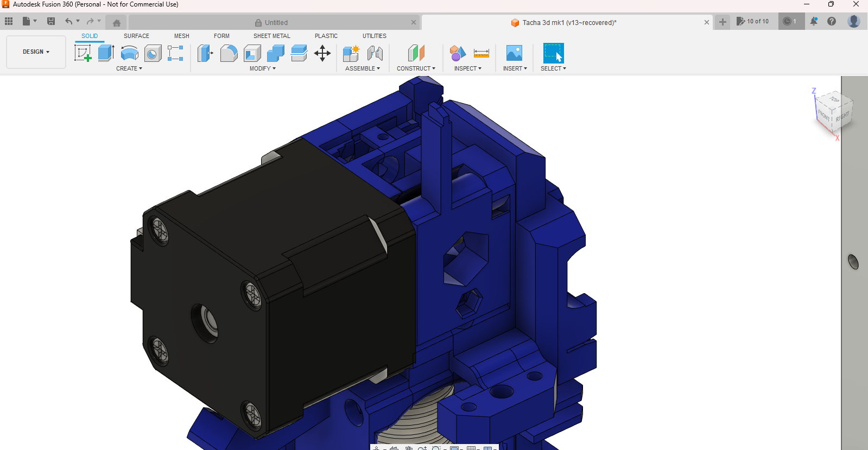The height and width of the screenshot is (450, 868).
Task: Select the Fillet tool
Action: 229,53
